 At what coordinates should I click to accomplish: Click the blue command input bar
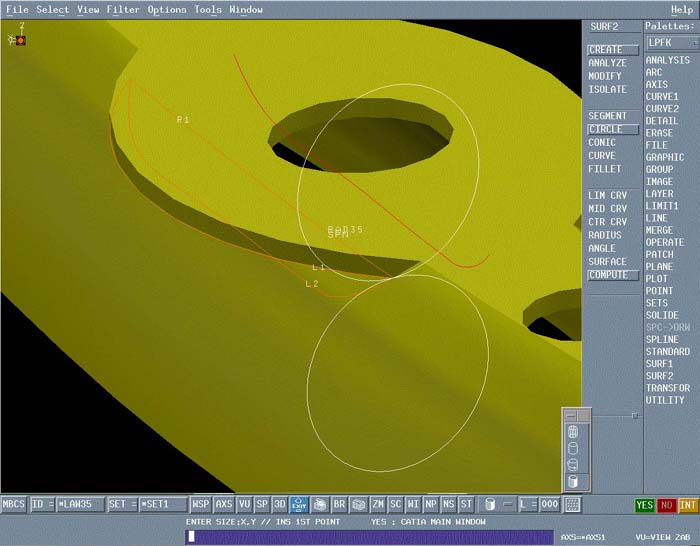coord(370,536)
